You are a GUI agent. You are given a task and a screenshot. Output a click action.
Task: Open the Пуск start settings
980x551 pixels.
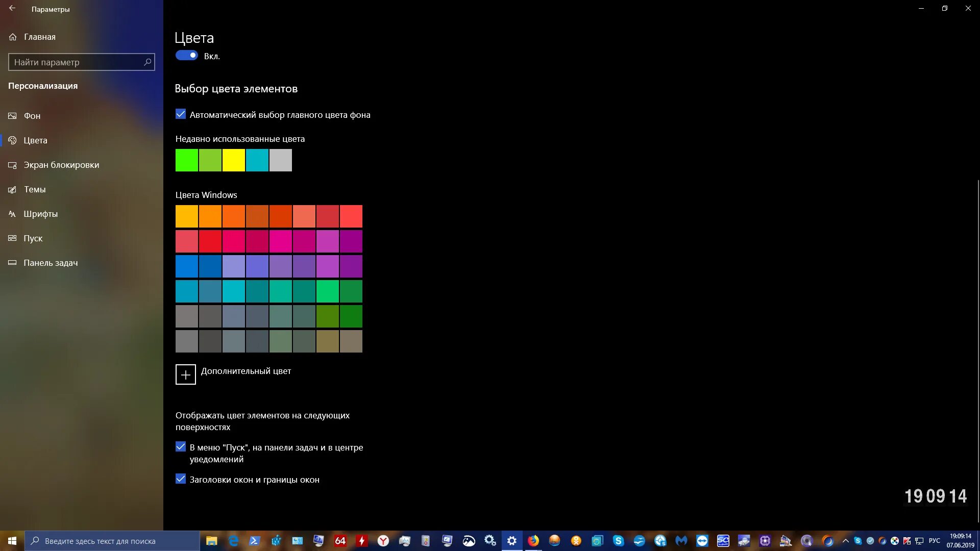coord(33,238)
